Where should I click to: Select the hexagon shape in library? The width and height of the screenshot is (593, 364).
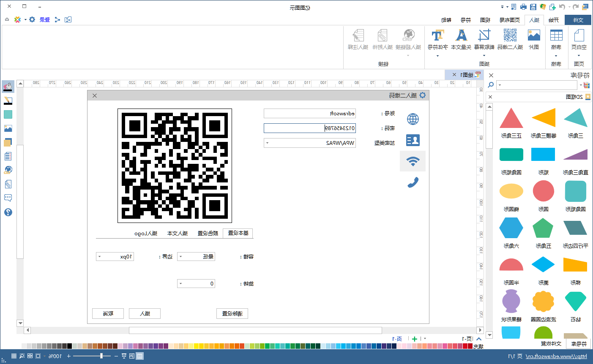pos(511,228)
